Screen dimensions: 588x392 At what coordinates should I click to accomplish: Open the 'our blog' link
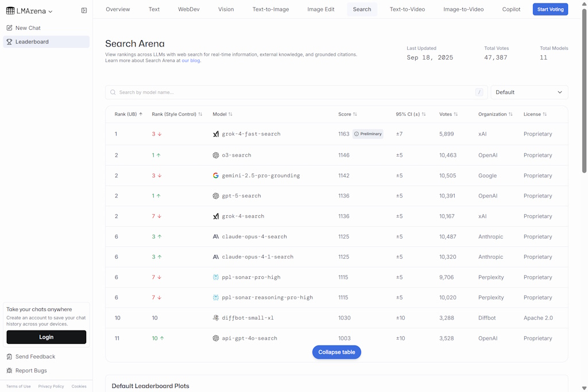pos(191,60)
